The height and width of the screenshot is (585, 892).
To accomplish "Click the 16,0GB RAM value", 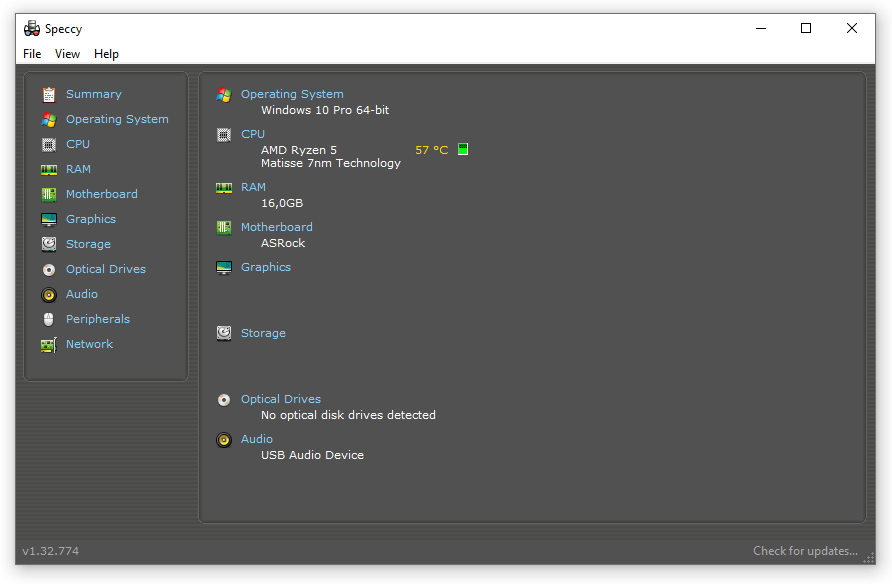I will (x=282, y=203).
